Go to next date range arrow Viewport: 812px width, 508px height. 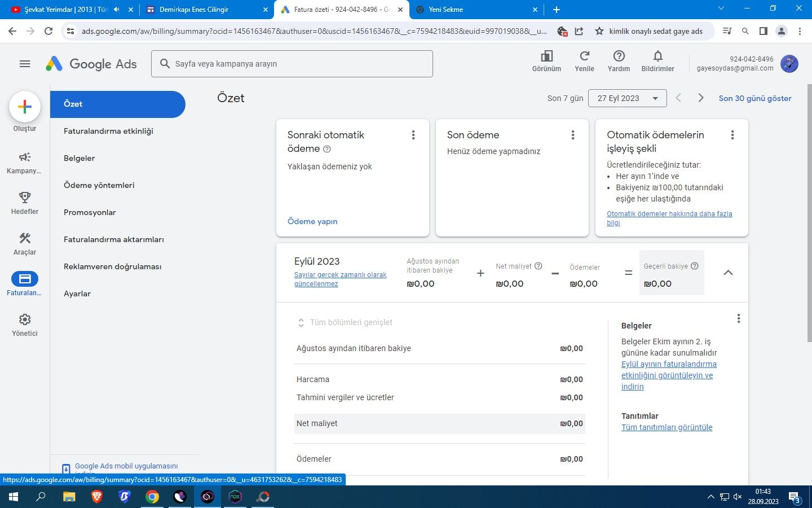(x=701, y=98)
